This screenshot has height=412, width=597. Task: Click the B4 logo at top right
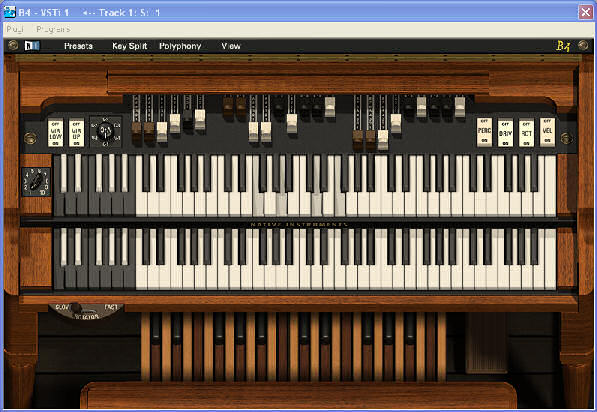[563, 46]
